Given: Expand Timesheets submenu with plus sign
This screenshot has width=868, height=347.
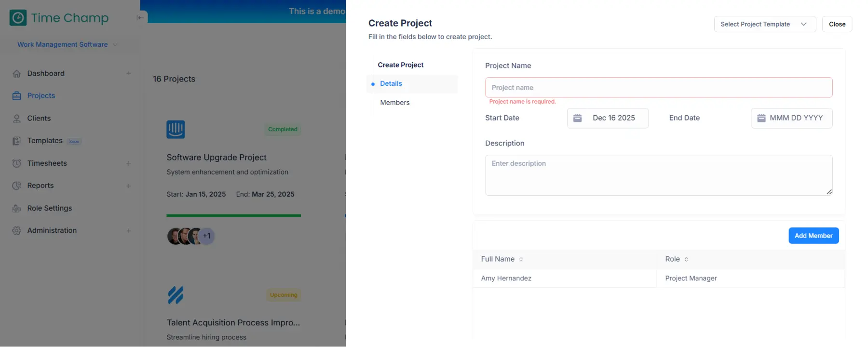Looking at the screenshot, I should [x=129, y=163].
